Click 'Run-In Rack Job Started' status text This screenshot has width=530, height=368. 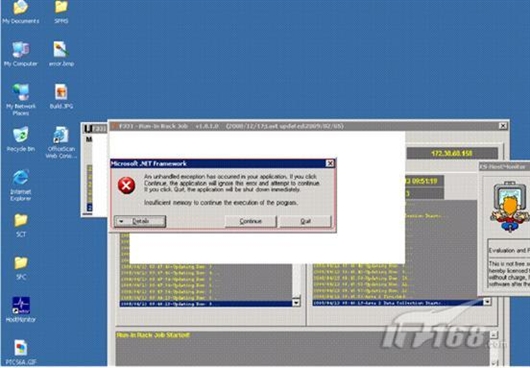[x=153, y=335]
